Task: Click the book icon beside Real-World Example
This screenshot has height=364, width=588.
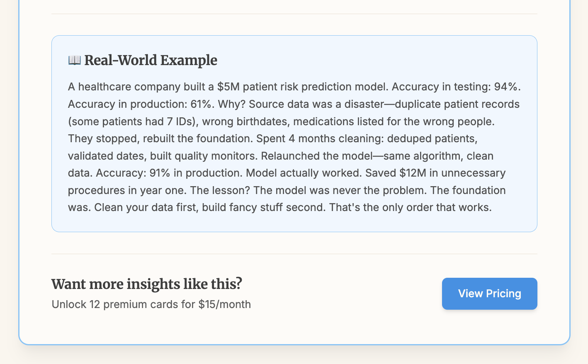Action: click(74, 60)
